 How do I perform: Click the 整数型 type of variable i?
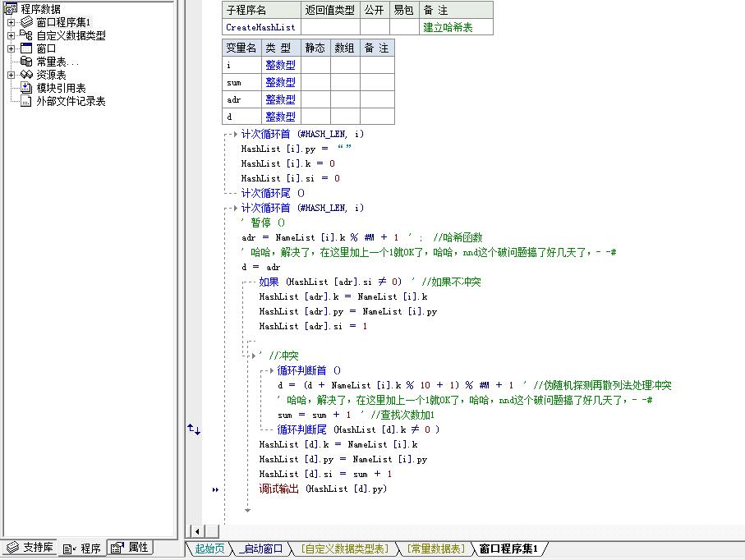(x=280, y=65)
